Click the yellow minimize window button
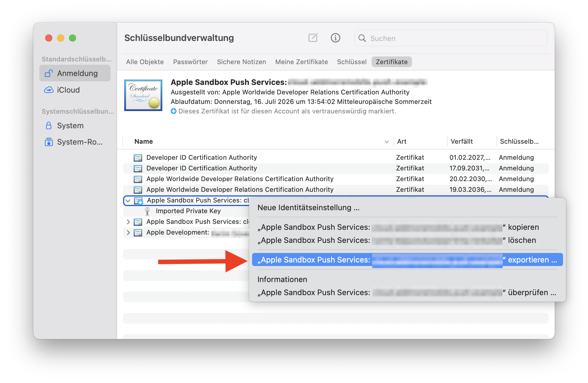This screenshot has height=383, width=588. click(x=61, y=38)
